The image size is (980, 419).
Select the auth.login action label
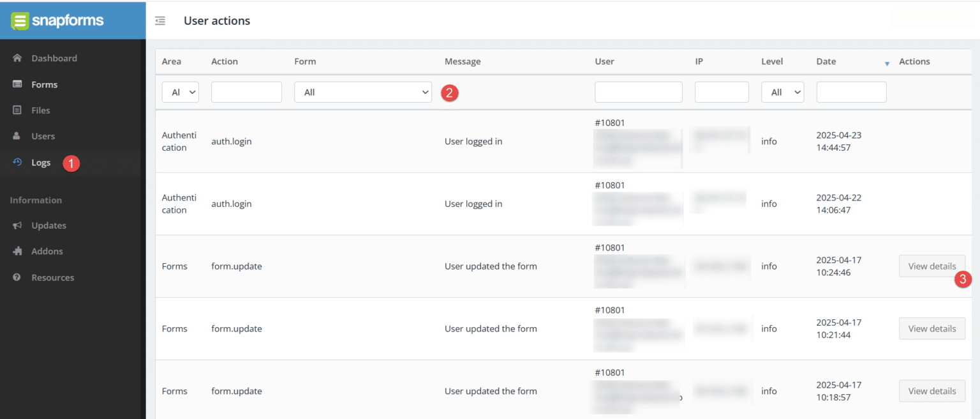(232, 141)
